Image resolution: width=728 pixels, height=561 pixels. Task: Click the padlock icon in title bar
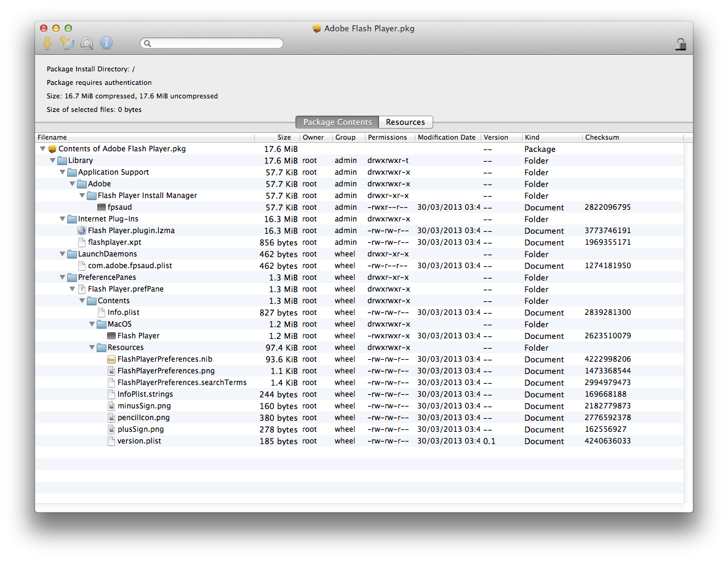pyautogui.click(x=681, y=44)
